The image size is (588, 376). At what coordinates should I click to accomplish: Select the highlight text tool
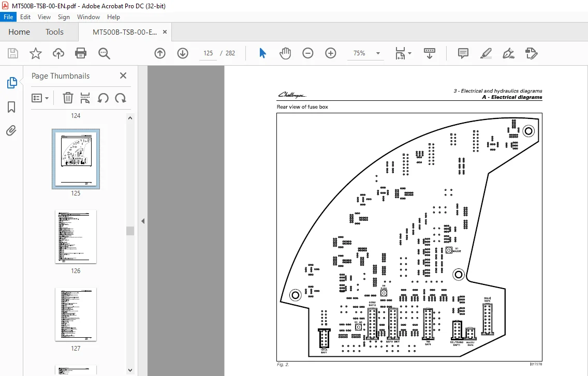click(x=486, y=53)
